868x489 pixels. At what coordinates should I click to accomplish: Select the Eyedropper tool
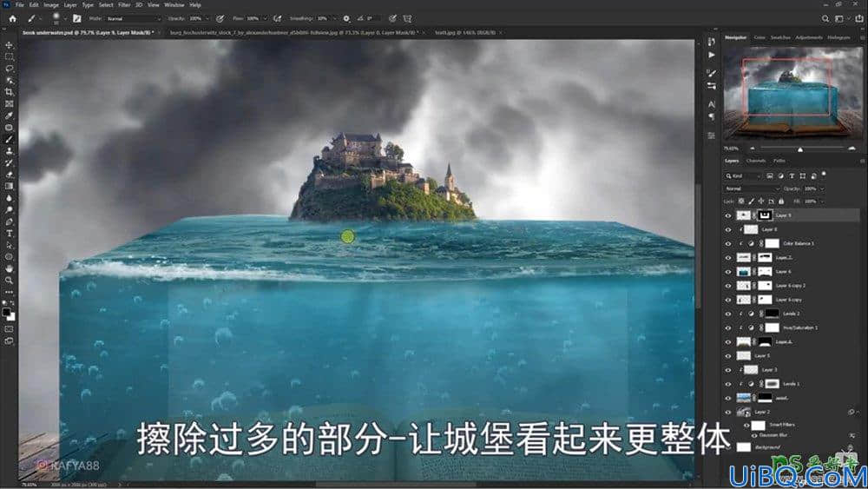pyautogui.click(x=9, y=116)
